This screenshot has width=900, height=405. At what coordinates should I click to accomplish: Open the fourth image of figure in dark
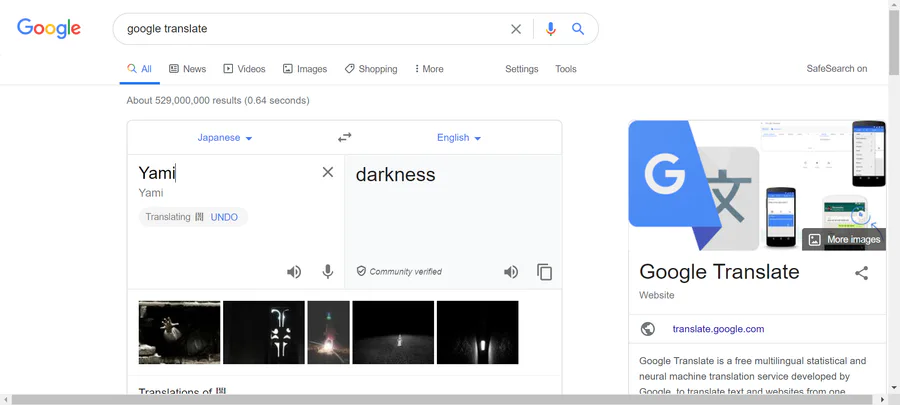click(393, 332)
